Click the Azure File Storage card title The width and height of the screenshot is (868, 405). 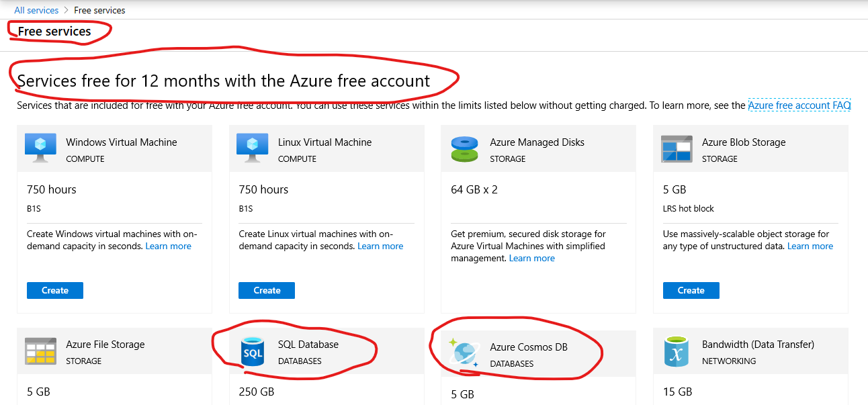pyautogui.click(x=105, y=345)
